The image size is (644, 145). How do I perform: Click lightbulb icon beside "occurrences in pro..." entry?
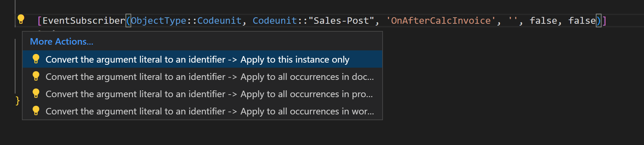36,94
